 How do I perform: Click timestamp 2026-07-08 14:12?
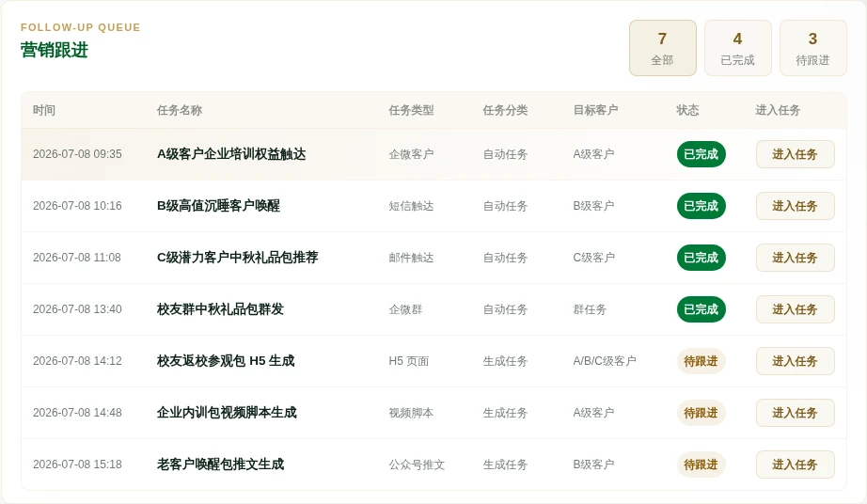pyautogui.click(x=77, y=361)
